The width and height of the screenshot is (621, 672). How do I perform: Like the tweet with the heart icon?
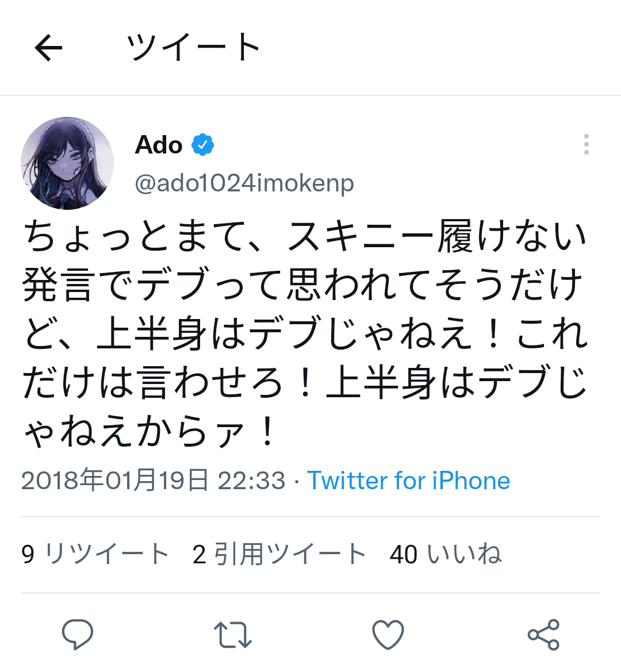[388, 635]
